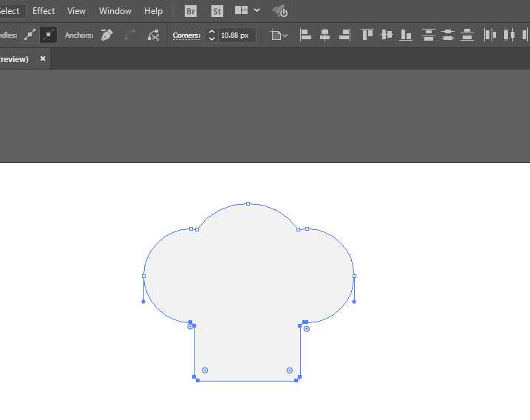Expand the shape/transform options dropdown

coord(279,35)
